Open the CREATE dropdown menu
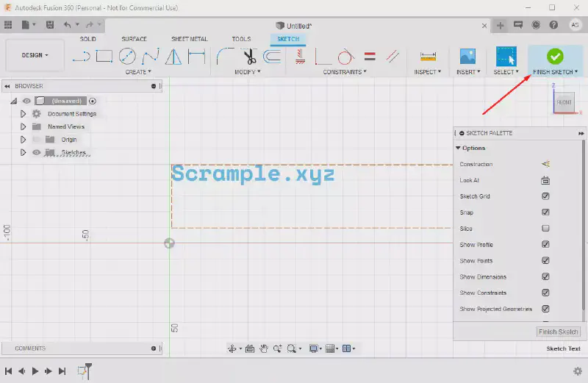This screenshot has width=588, height=383. point(137,72)
